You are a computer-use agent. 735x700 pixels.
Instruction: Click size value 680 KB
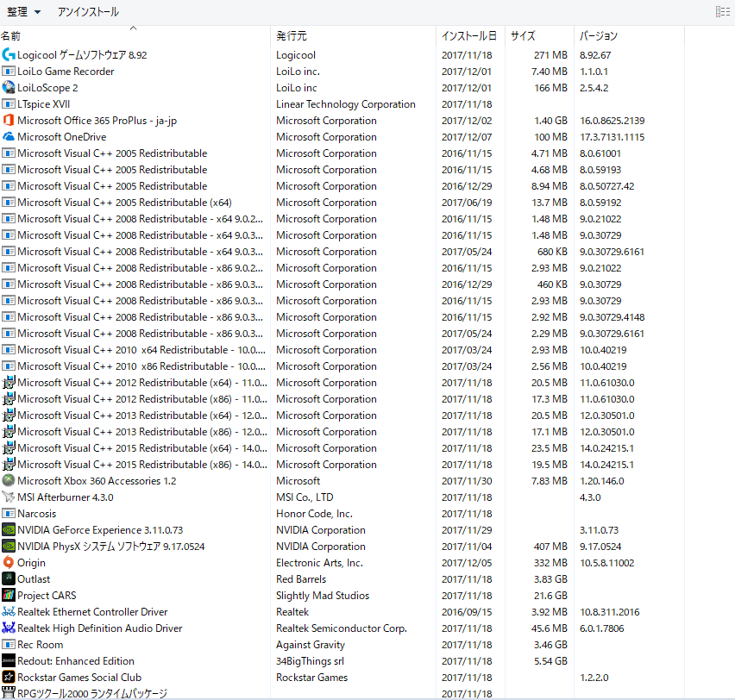click(x=552, y=252)
